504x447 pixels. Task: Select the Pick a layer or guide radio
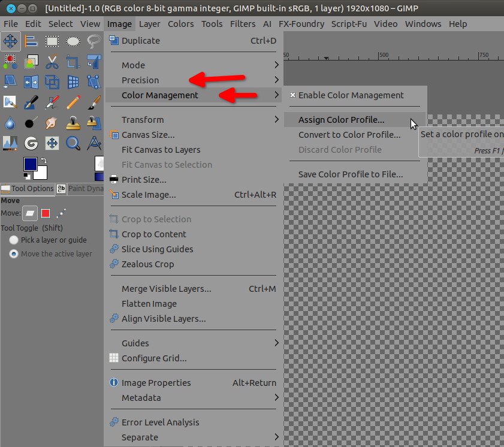click(14, 240)
